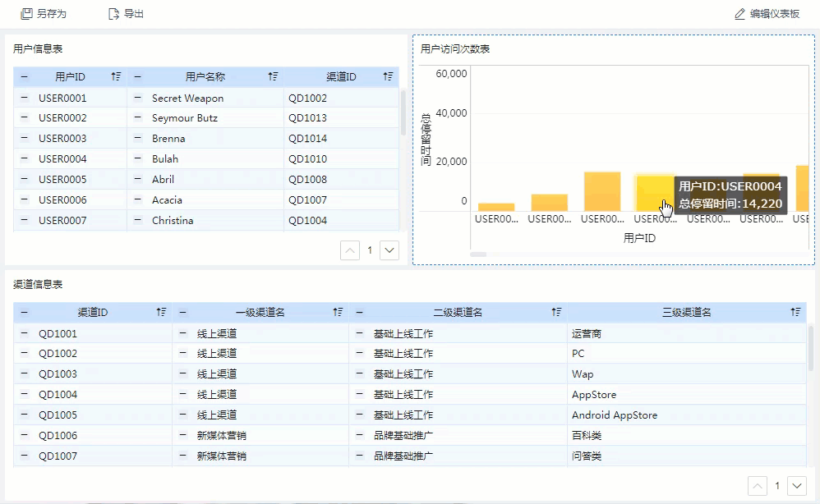The height and width of the screenshot is (504, 820).
Task: Sort 渠道ID column in 渠道信息表
Action: click(161, 312)
